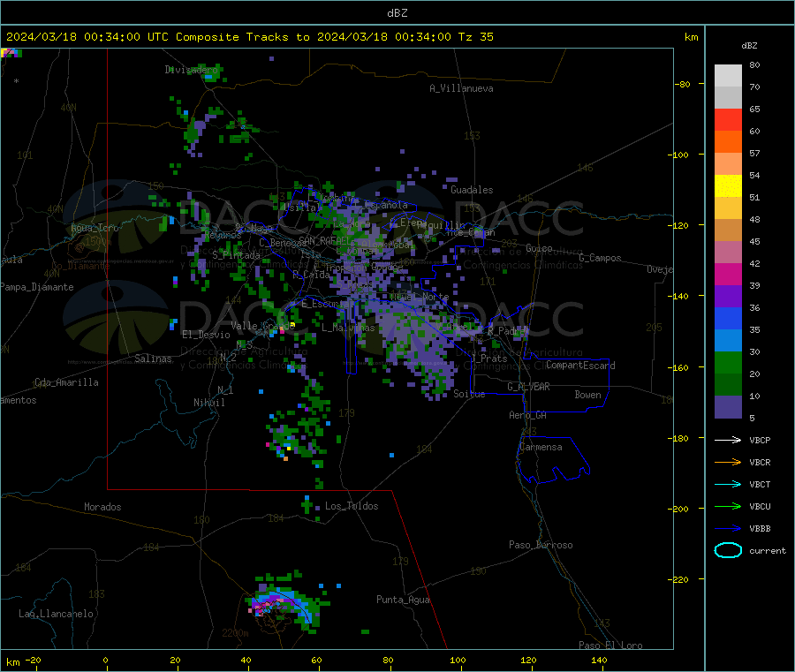
Task: Click the Morados map label
Action: pos(102,507)
